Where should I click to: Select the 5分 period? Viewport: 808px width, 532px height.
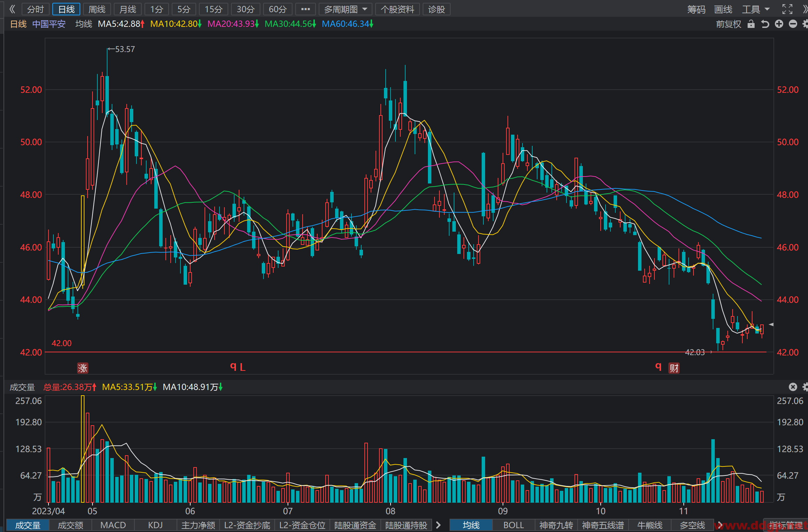[x=184, y=9]
